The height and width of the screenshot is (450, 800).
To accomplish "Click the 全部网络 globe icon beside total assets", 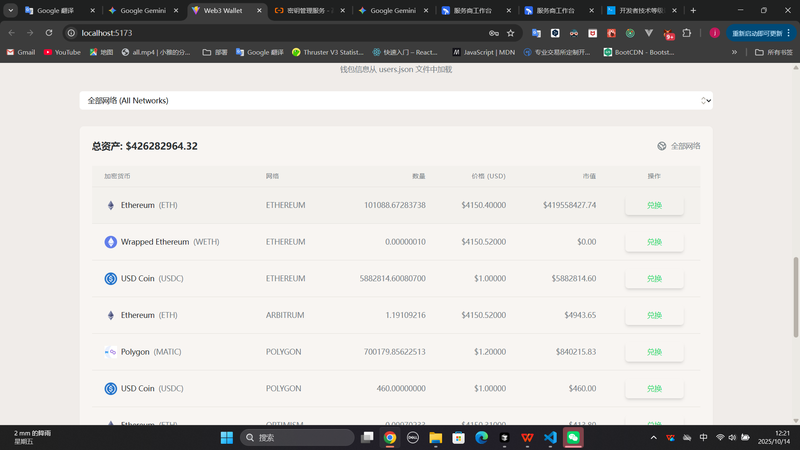I will [x=662, y=146].
